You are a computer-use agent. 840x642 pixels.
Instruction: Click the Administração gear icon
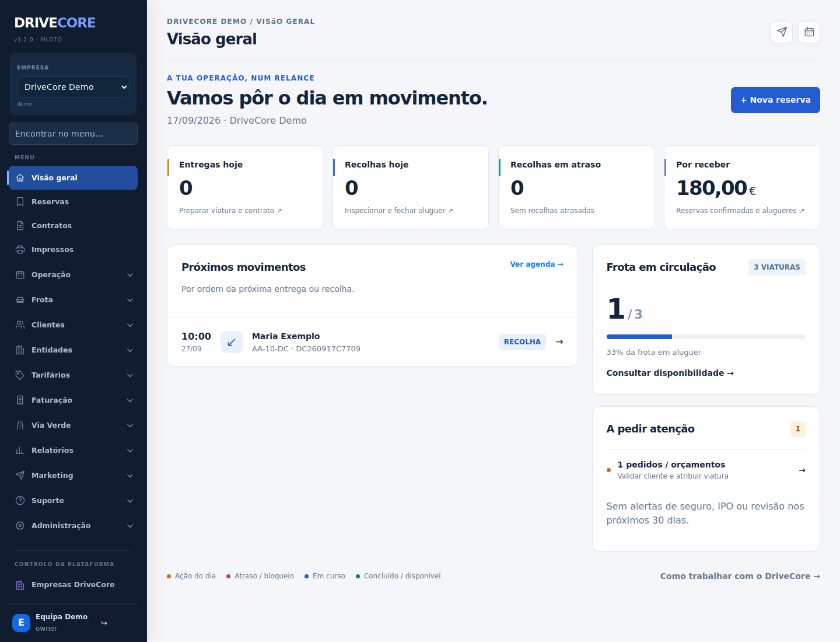20,526
